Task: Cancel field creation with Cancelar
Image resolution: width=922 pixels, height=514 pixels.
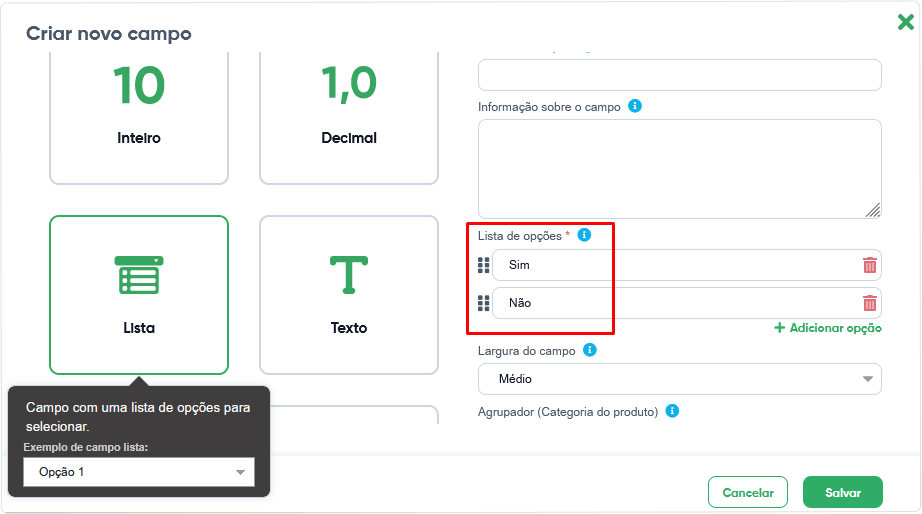Action: 748,492
